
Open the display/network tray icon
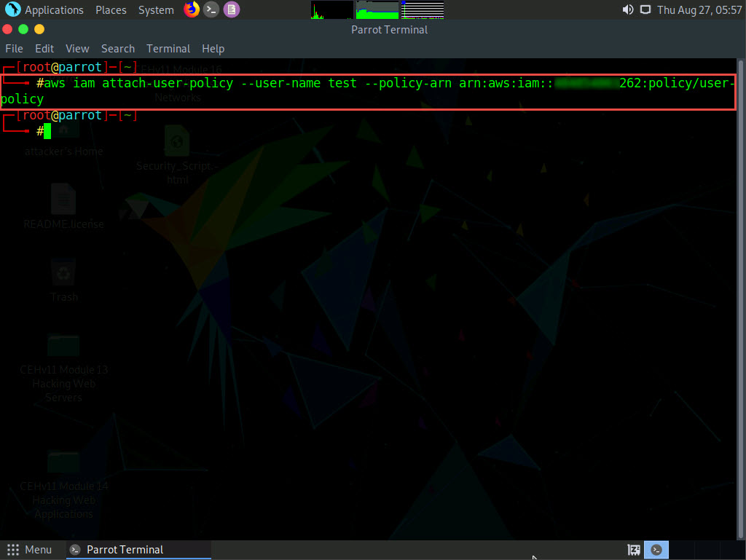645,10
